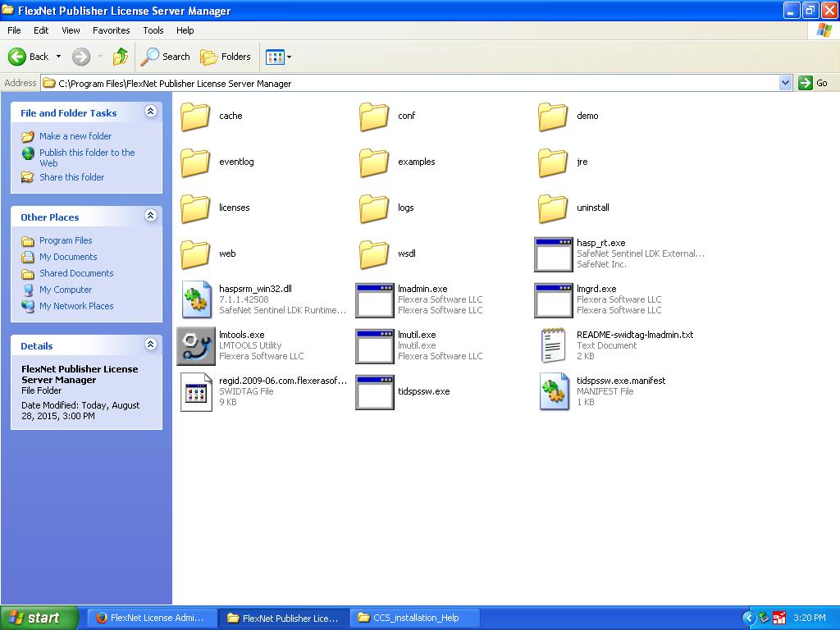Select the lmadmin.exe application icon
The height and width of the screenshot is (630, 840).
click(374, 300)
